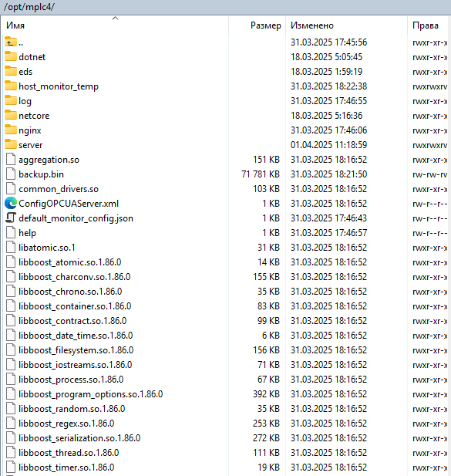Select the netcore folder icon

pos(11,115)
